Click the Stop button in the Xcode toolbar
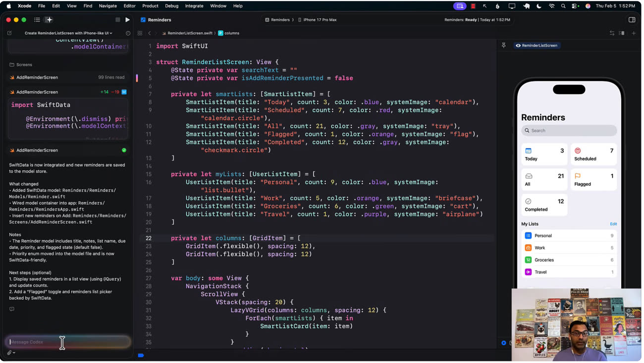The image size is (644, 363). pyautogui.click(x=117, y=20)
